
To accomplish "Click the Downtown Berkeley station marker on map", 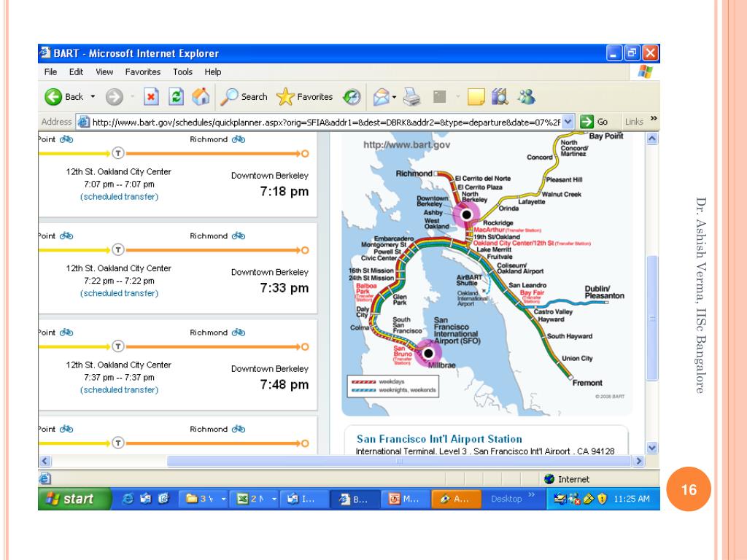I will 467,214.
